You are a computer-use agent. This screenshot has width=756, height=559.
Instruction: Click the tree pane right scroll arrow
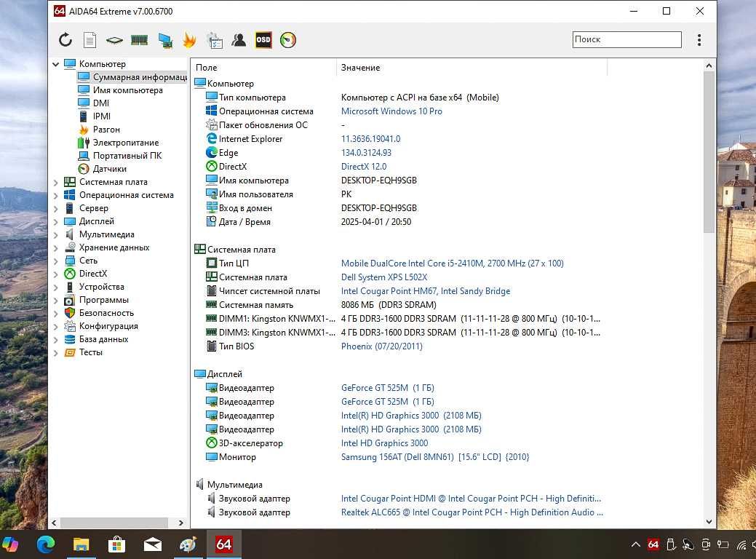[x=180, y=523]
